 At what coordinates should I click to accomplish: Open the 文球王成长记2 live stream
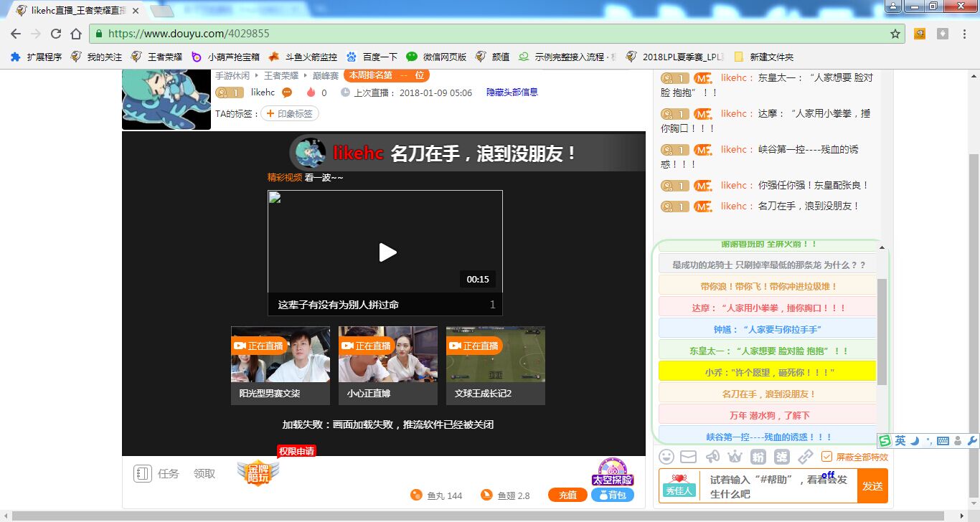click(x=496, y=366)
